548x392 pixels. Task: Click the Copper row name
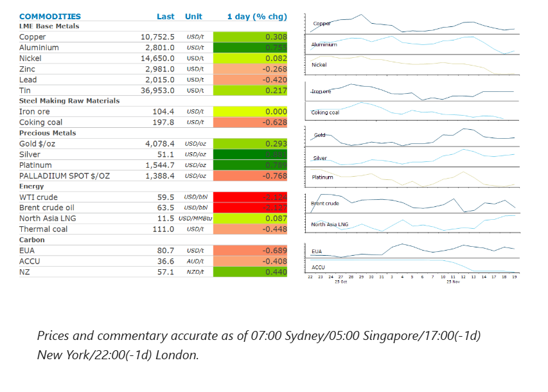33,37
